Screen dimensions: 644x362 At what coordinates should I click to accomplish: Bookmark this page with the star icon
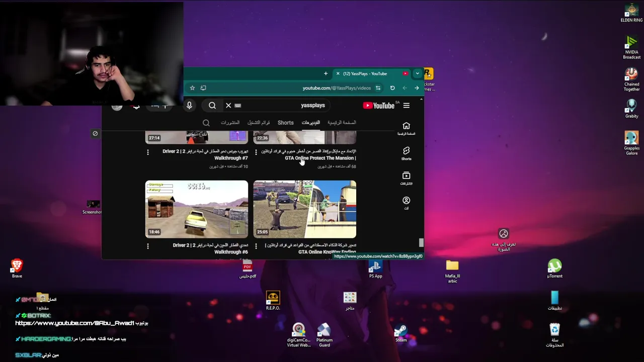pyautogui.click(x=192, y=88)
